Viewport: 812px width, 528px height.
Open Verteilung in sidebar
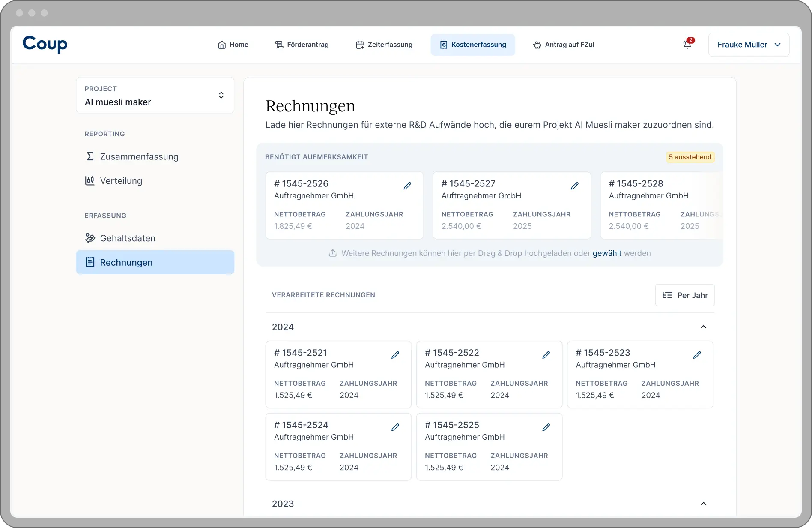pos(155,181)
